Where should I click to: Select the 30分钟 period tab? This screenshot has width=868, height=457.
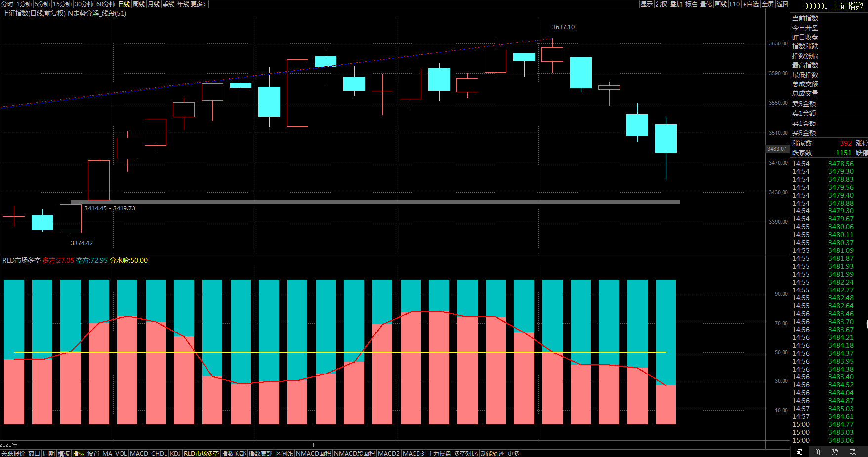pyautogui.click(x=84, y=4)
